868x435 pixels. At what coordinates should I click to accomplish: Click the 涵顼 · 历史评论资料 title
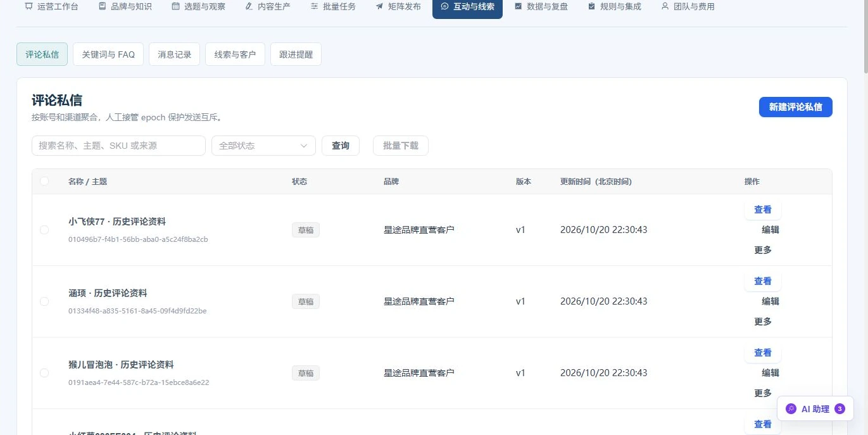[108, 293]
